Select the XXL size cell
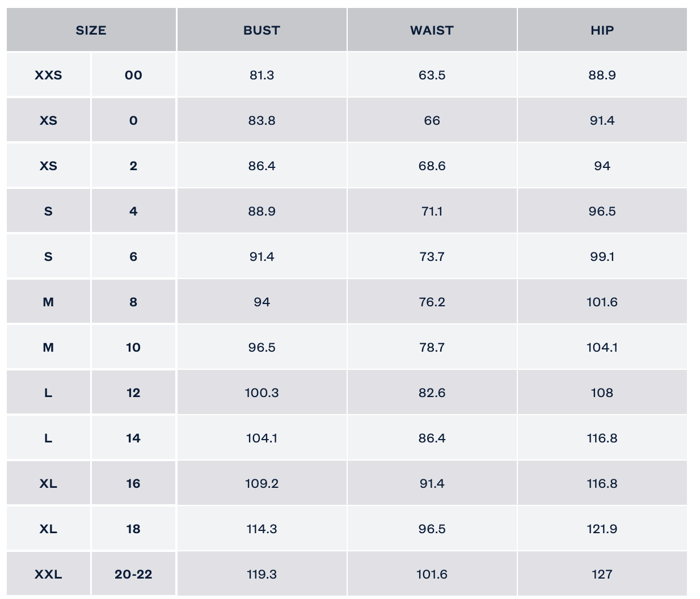This screenshot has height=599, width=700. 48,574
